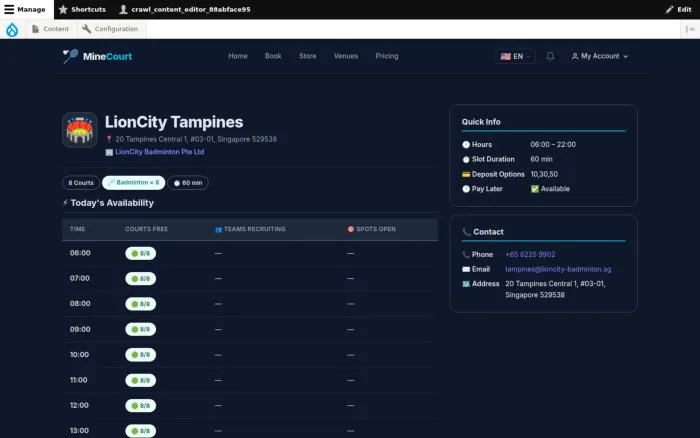Open the Content admin menu
Viewport: 700px width, 438px height.
[50, 29]
